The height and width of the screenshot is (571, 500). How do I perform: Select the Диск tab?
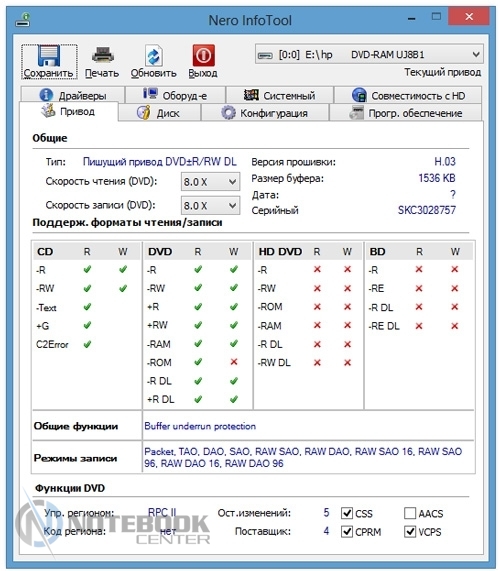click(160, 113)
